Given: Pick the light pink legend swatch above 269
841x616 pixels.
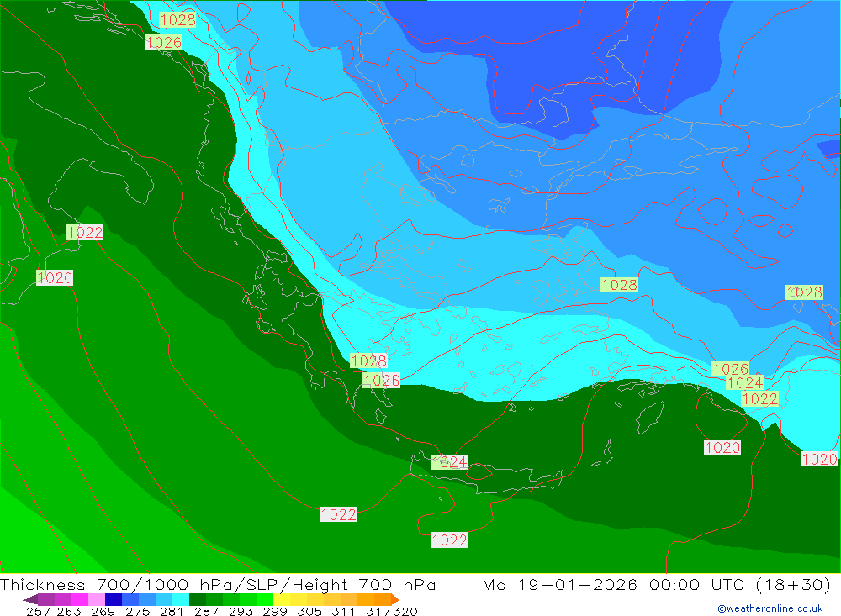Looking at the screenshot, I should pyautogui.click(x=95, y=599).
